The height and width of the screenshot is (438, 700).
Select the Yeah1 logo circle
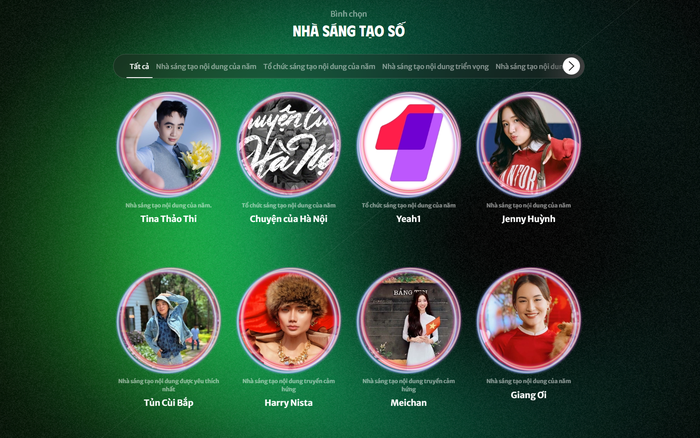tap(408, 144)
